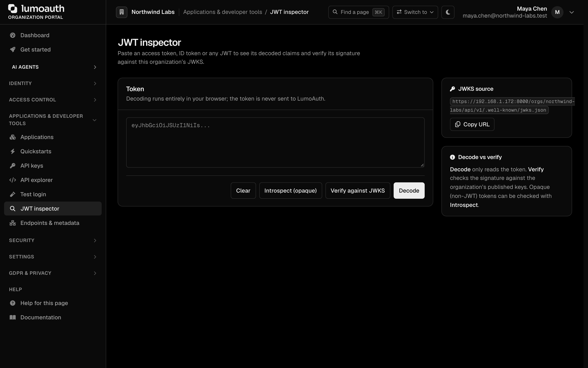Open the Dashboard page
The width and height of the screenshot is (588, 368).
(53, 35)
